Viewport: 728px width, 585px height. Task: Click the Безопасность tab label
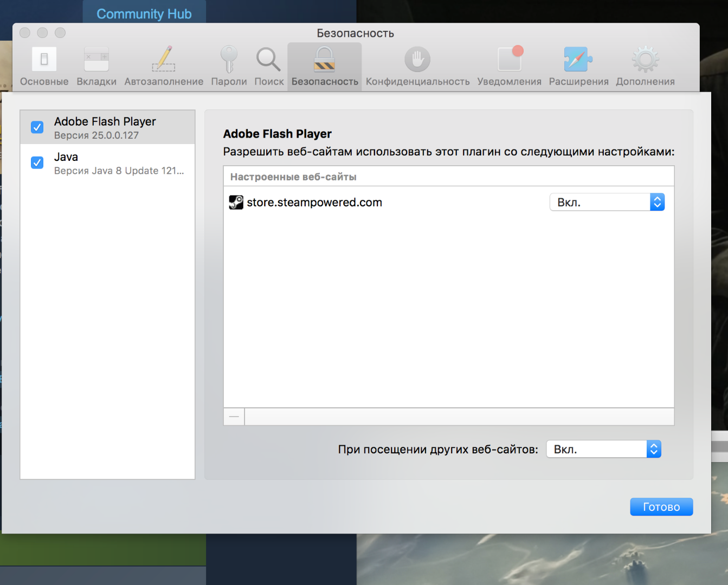[x=325, y=82]
